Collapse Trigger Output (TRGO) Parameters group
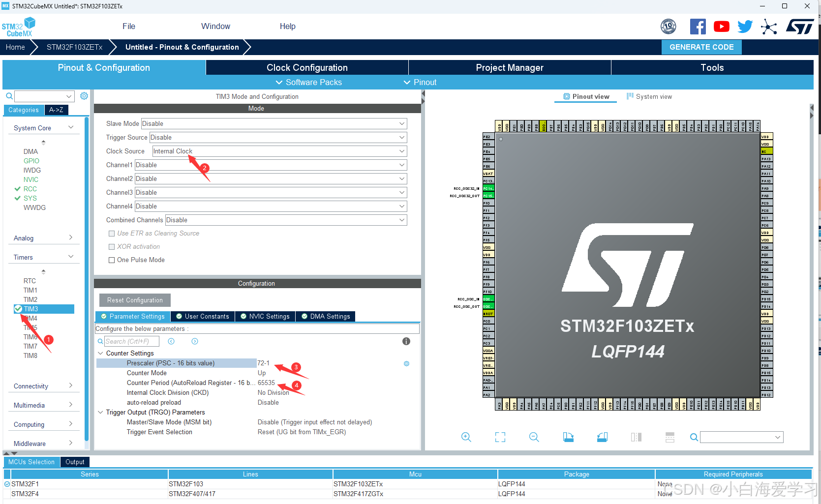Viewport: 821px width, 504px height. point(100,412)
